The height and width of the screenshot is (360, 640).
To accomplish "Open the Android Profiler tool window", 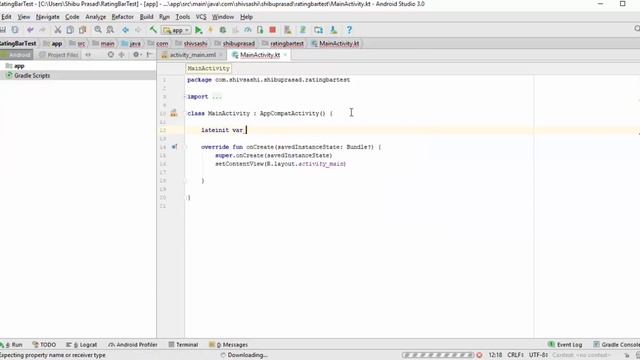I will pos(133,344).
